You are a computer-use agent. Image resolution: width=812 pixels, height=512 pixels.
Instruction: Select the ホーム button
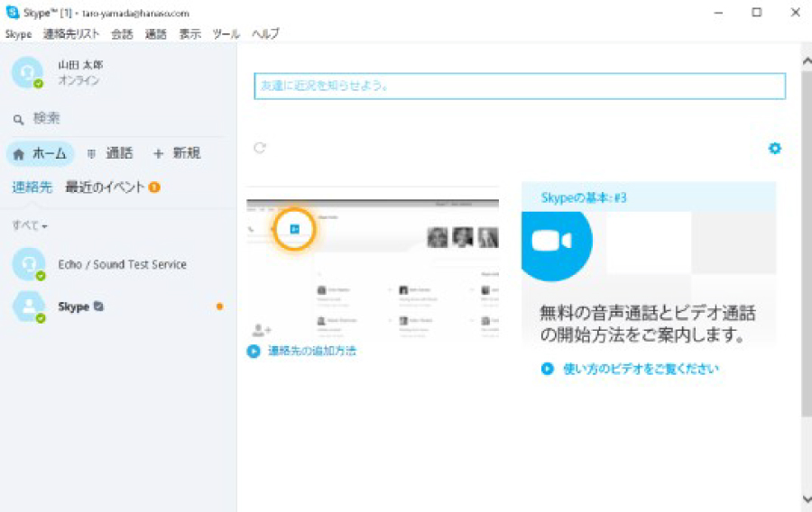[x=41, y=153]
